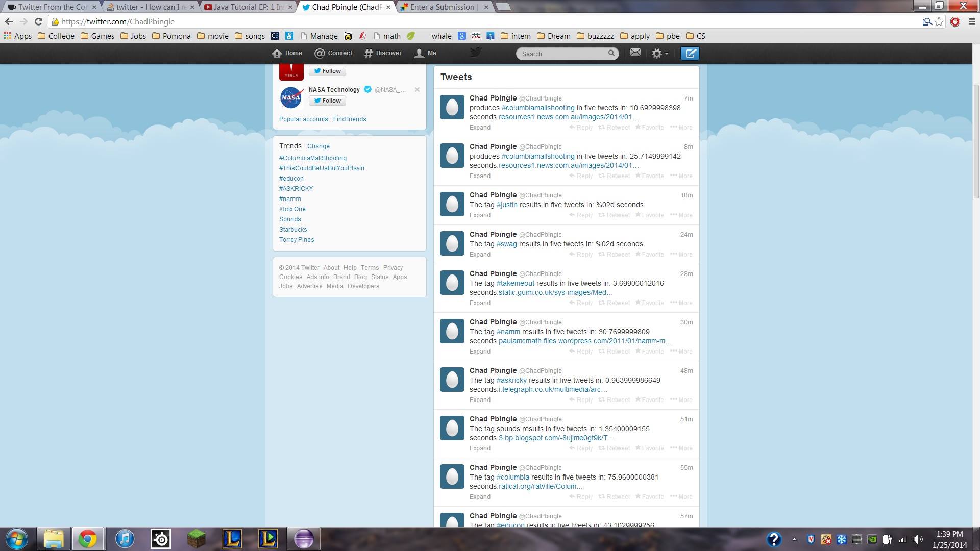Reload the page with refresh icon
Screen dimensions: 980x551
pyautogui.click(x=38, y=21)
